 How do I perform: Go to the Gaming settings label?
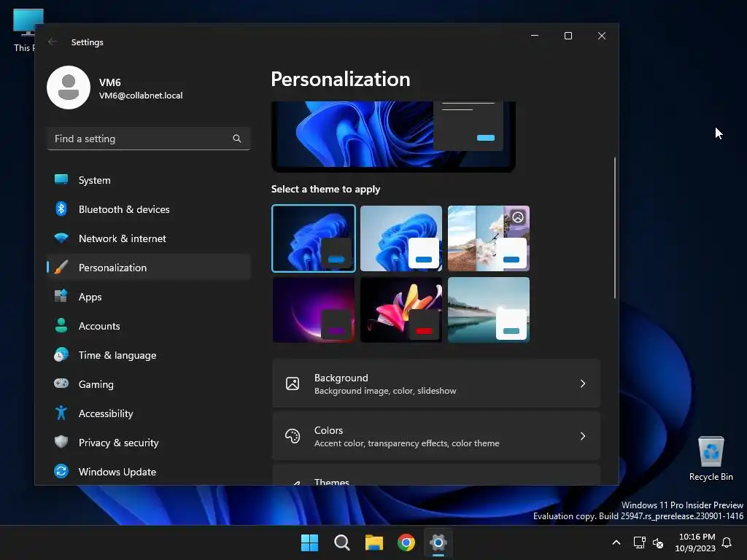coord(96,384)
